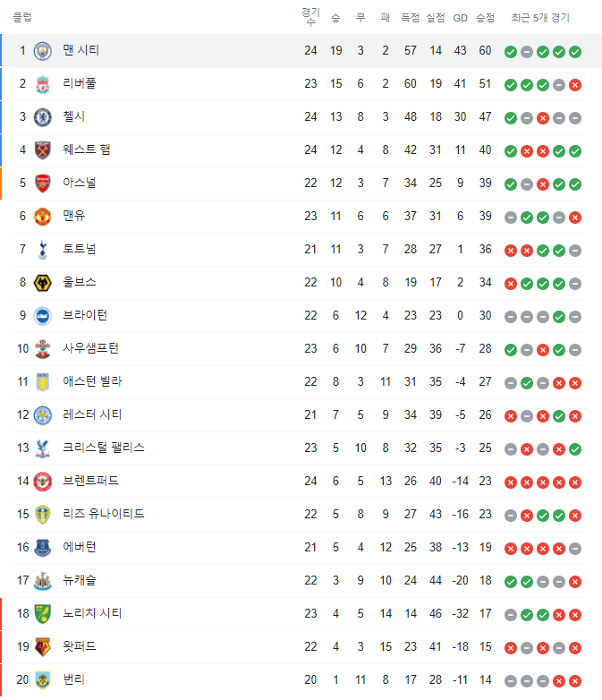Click the West Ham crest icon
The width and height of the screenshot is (602, 700).
(x=43, y=150)
